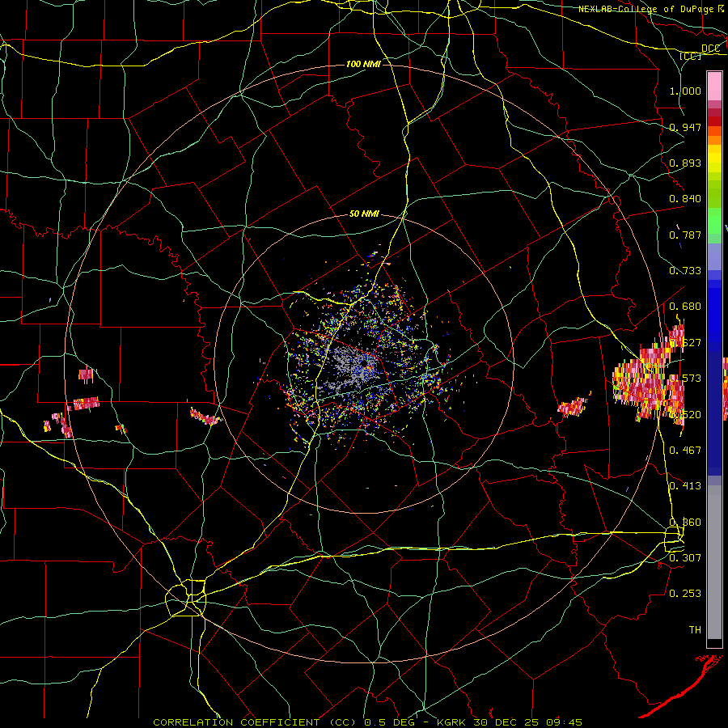This screenshot has height=728, width=728.
Task: Click the CORRELATION COEFFICIENT (CC) caption text
Action: pyautogui.click(x=255, y=722)
